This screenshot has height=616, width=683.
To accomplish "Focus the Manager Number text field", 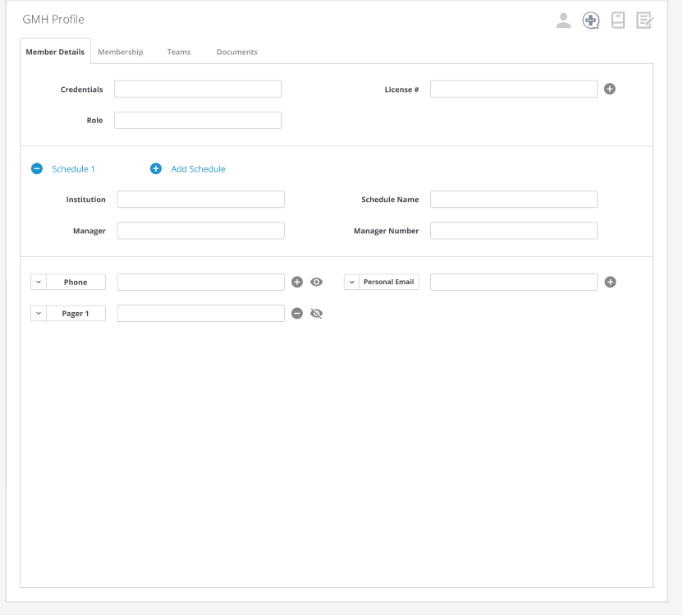I will [514, 231].
